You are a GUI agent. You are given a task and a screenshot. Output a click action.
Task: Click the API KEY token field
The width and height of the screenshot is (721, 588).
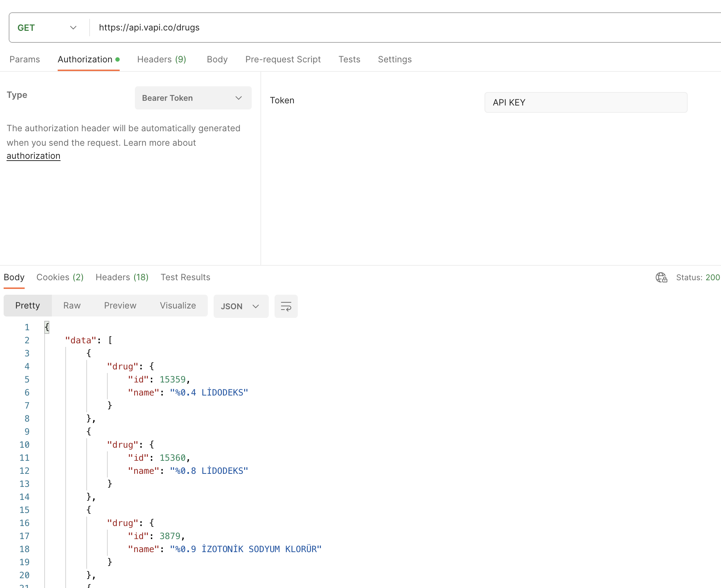586,103
